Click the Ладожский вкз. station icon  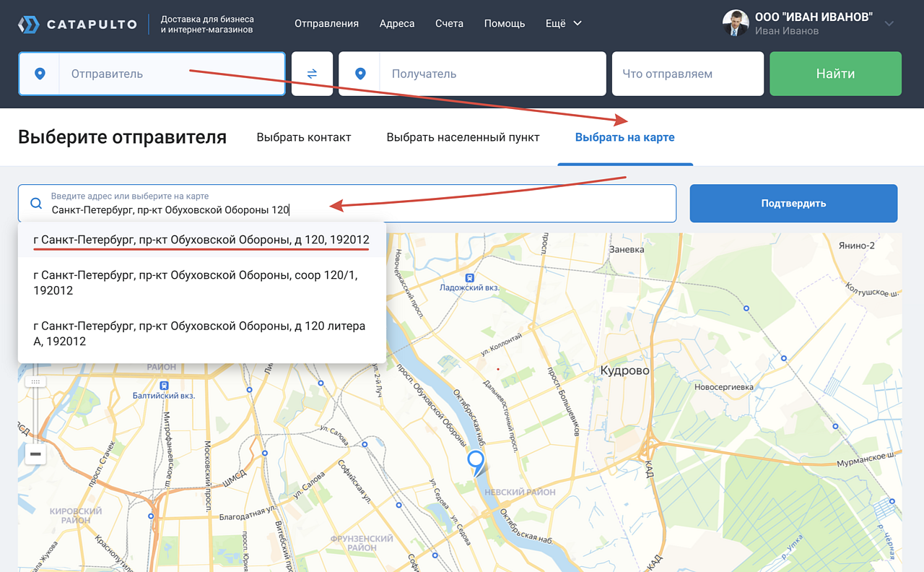470,277
